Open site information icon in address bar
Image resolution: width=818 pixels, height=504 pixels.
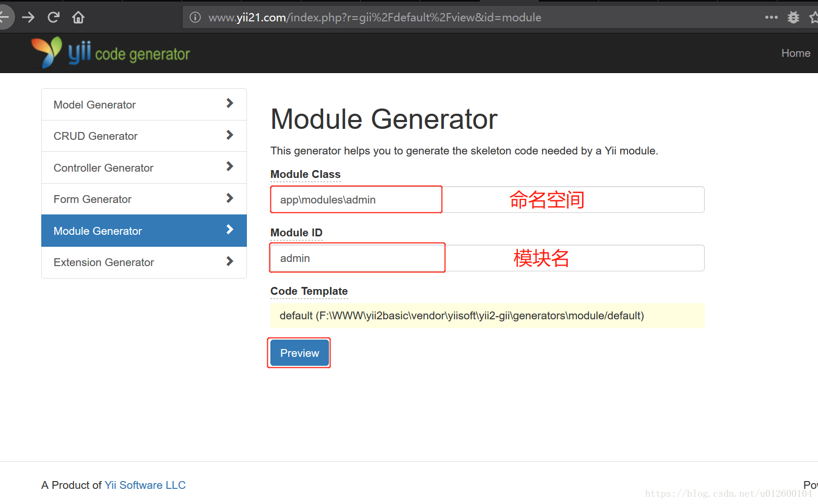195,17
